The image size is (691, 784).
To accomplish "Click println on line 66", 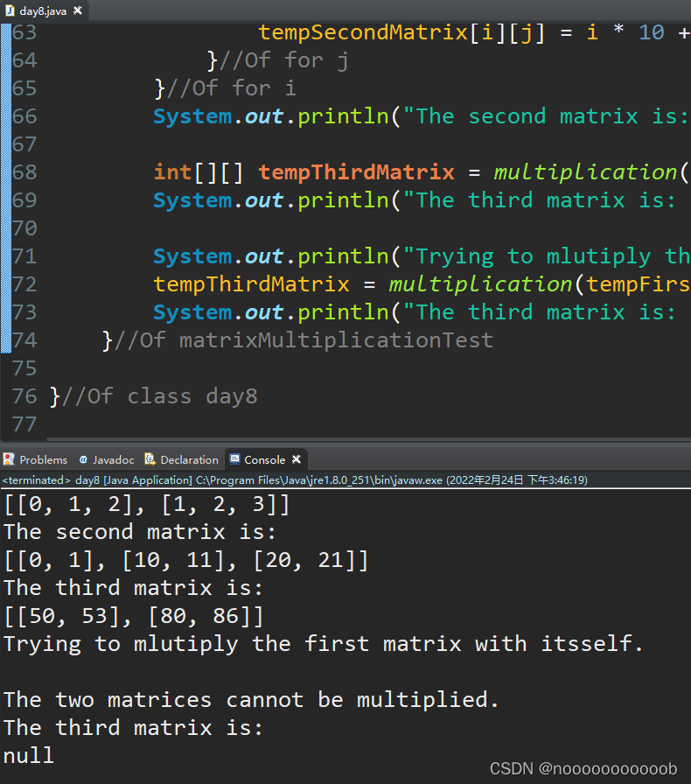I will (343, 117).
